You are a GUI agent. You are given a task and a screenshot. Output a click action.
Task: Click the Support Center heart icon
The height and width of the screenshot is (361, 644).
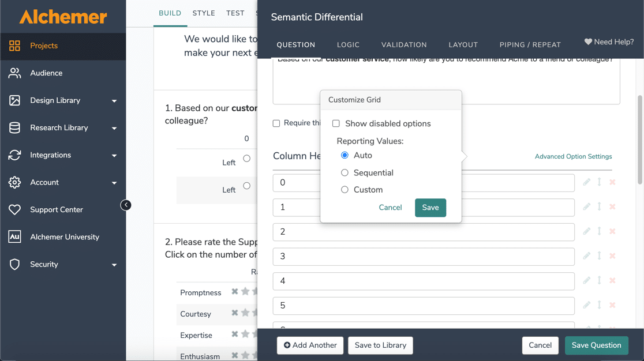[14, 210]
